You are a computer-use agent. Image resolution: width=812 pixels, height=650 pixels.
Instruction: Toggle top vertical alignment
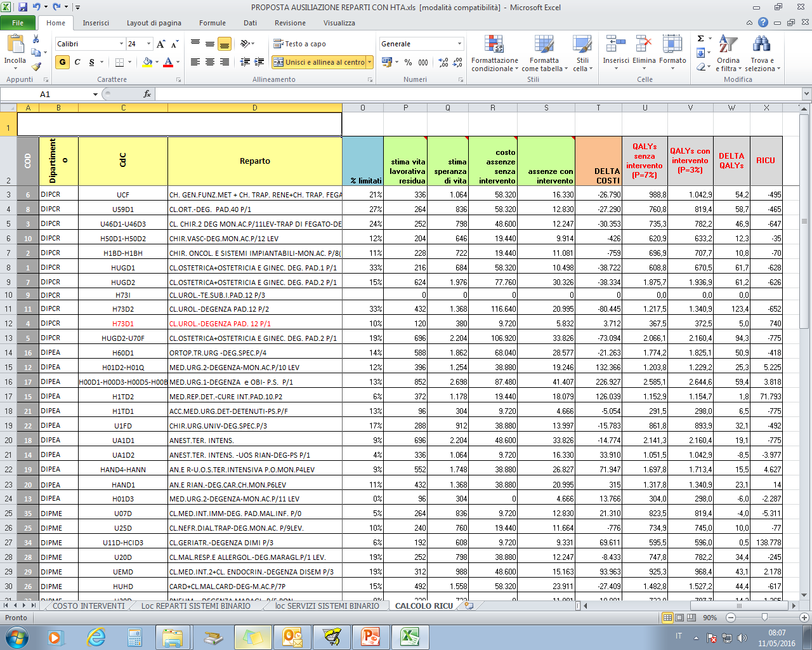(x=195, y=44)
